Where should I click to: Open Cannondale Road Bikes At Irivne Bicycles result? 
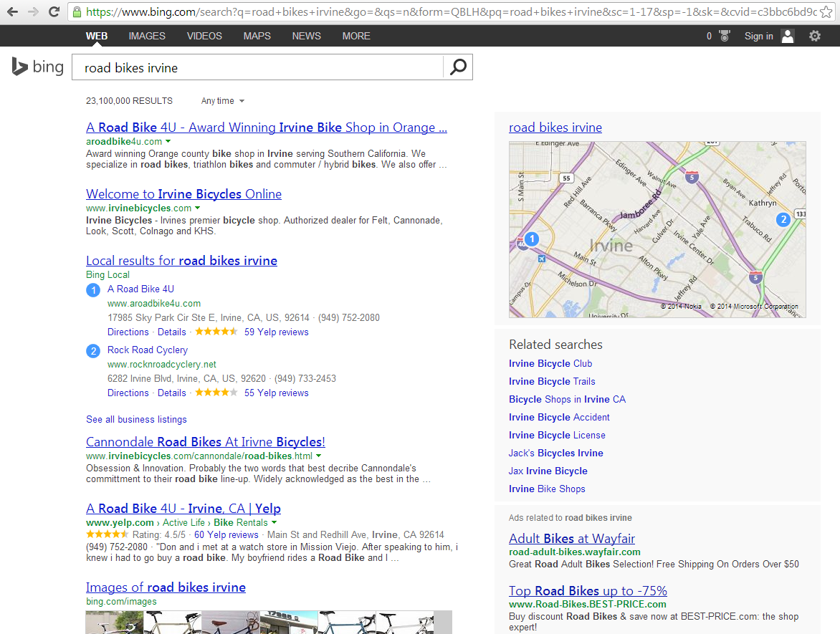[205, 442]
